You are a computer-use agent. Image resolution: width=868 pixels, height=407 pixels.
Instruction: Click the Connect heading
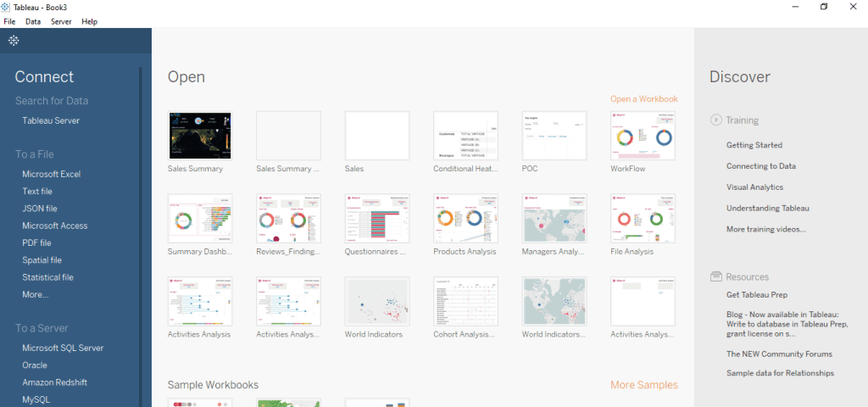tap(44, 77)
